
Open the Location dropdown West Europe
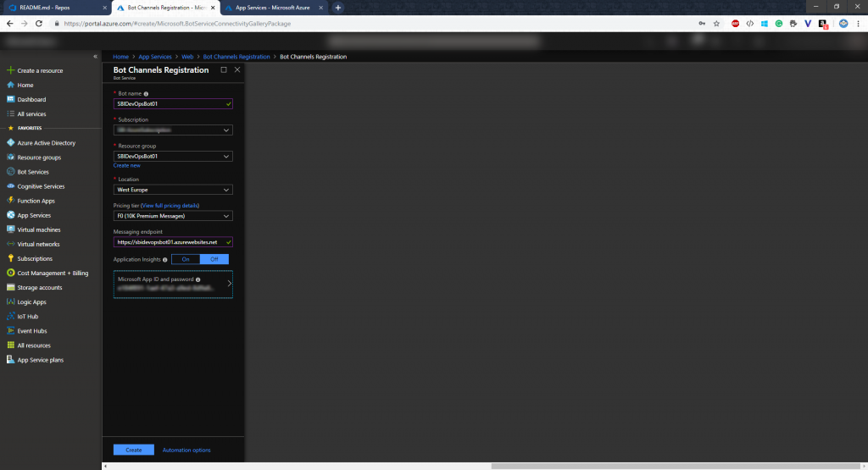point(173,190)
